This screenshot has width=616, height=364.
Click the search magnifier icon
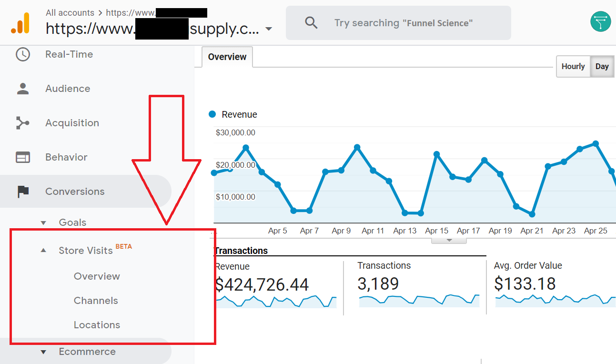point(311,22)
